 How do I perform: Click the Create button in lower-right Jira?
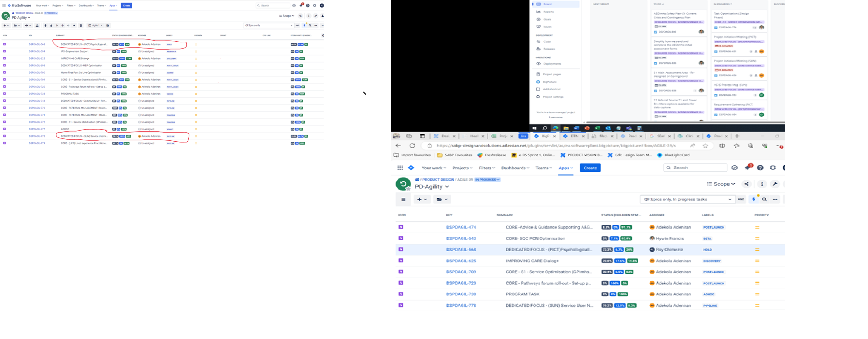[590, 168]
